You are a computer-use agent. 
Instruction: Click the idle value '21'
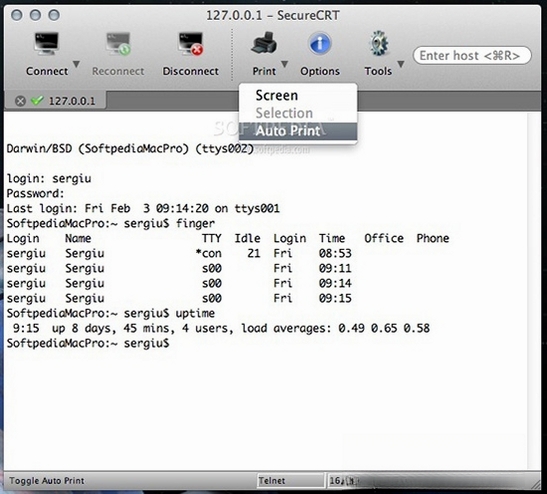(254, 253)
